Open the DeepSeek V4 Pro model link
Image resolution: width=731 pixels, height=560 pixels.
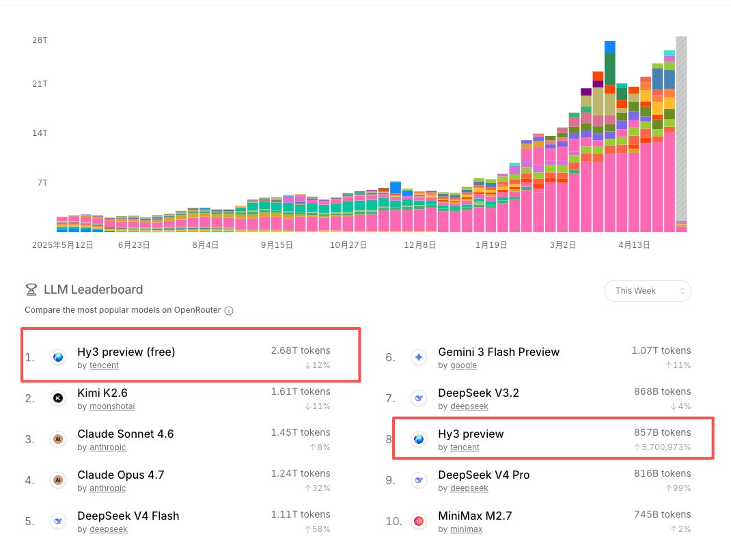[x=484, y=475]
